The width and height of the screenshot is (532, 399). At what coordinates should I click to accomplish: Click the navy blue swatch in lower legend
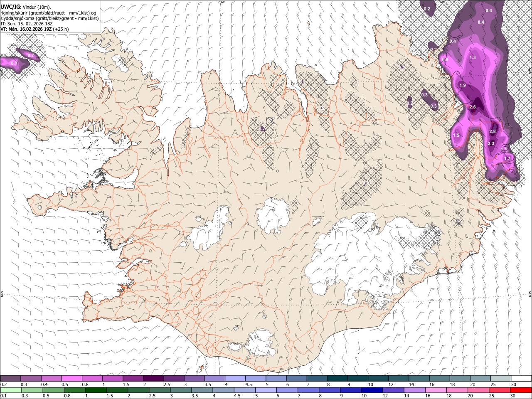(x=371, y=390)
